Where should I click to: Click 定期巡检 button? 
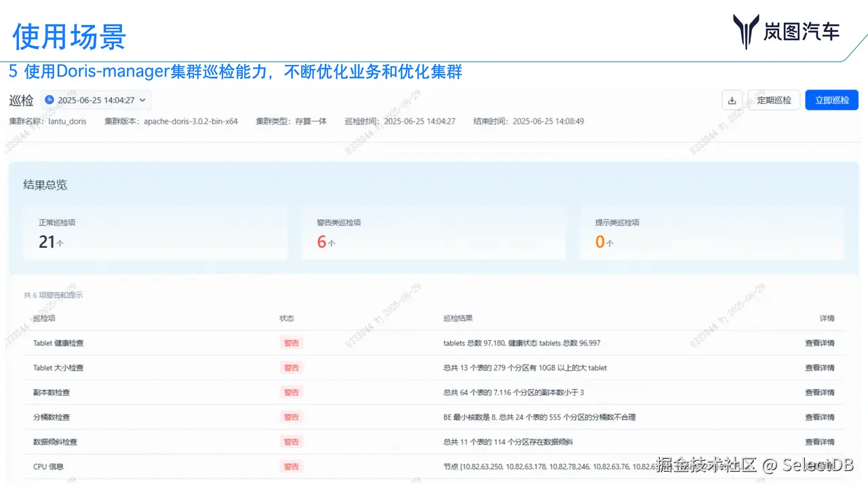pyautogui.click(x=774, y=100)
